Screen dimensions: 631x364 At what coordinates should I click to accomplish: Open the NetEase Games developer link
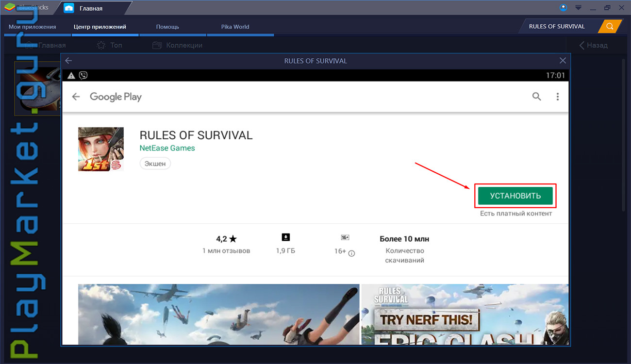click(167, 148)
